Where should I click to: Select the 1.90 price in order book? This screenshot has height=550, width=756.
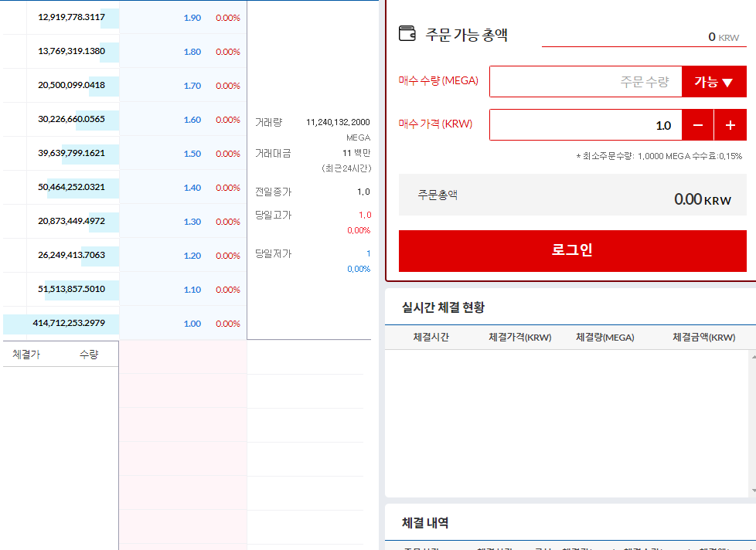pos(192,18)
